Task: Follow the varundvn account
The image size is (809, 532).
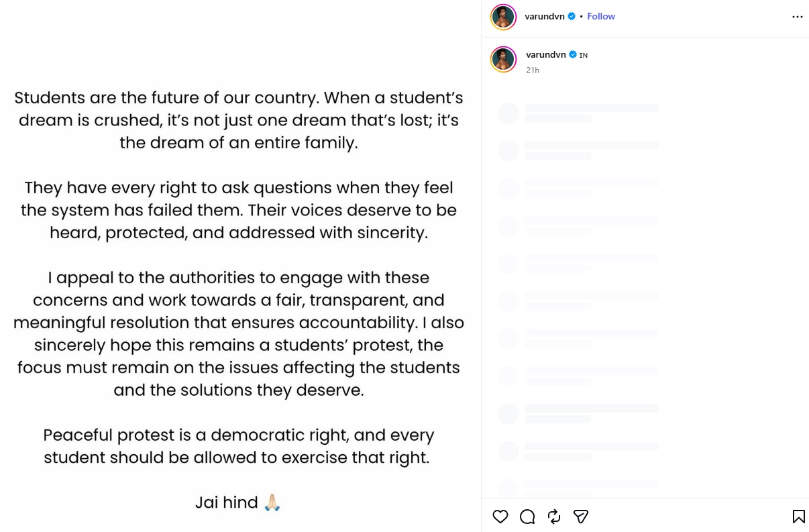Action: pyautogui.click(x=601, y=16)
